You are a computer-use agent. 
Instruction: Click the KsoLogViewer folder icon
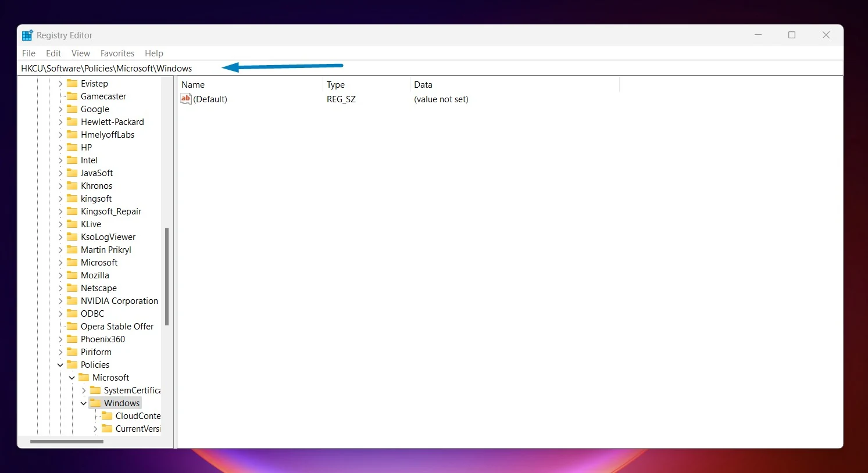click(72, 237)
